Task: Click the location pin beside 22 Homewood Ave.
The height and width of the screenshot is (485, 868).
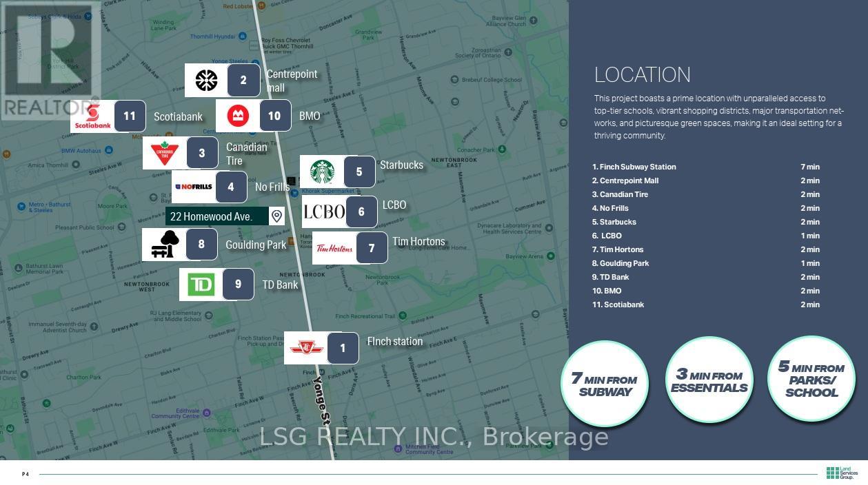Action: click(x=276, y=216)
